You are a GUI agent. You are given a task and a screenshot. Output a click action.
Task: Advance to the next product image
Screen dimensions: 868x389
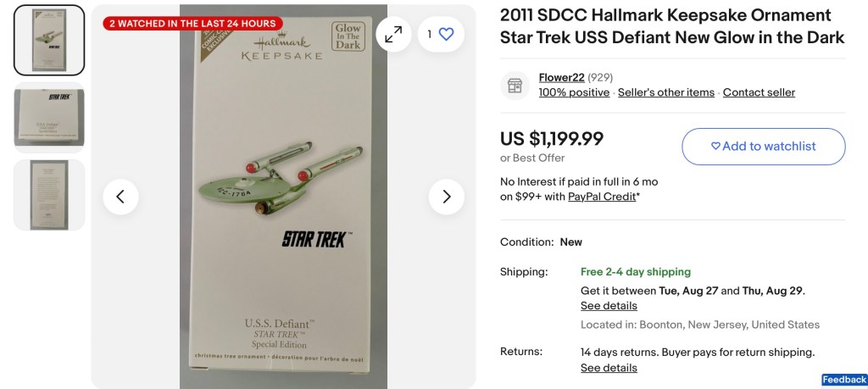coord(446,197)
